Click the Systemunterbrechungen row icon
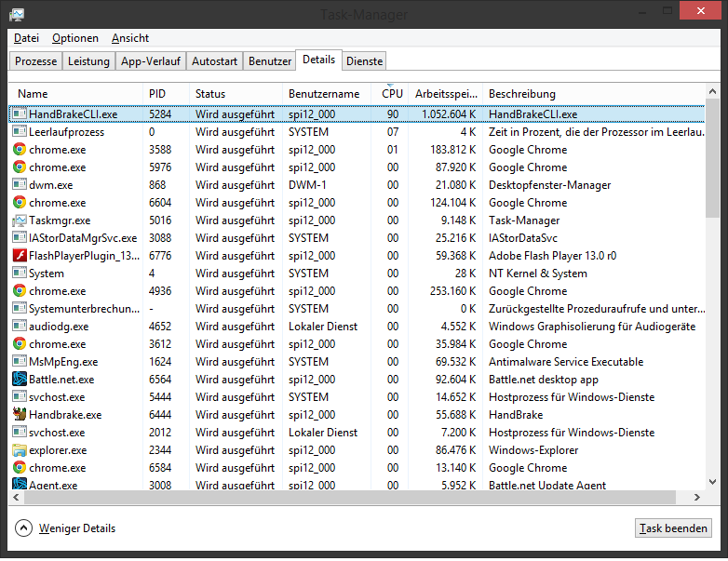 [19, 308]
